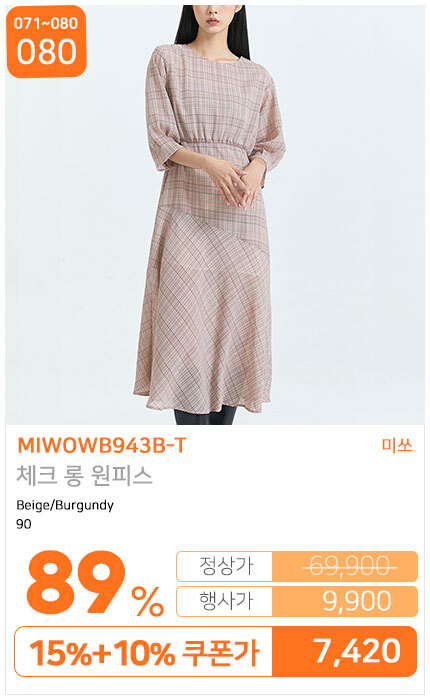Click the large 89% discount figure
Image resolution: width=430 pixels, height=700 pixels.
[x=96, y=583]
